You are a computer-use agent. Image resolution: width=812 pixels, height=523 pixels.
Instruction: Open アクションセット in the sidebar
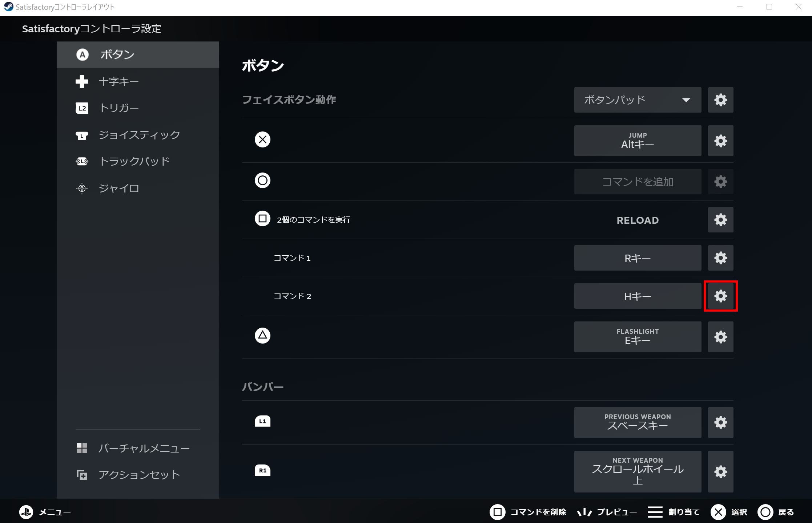pos(138,475)
